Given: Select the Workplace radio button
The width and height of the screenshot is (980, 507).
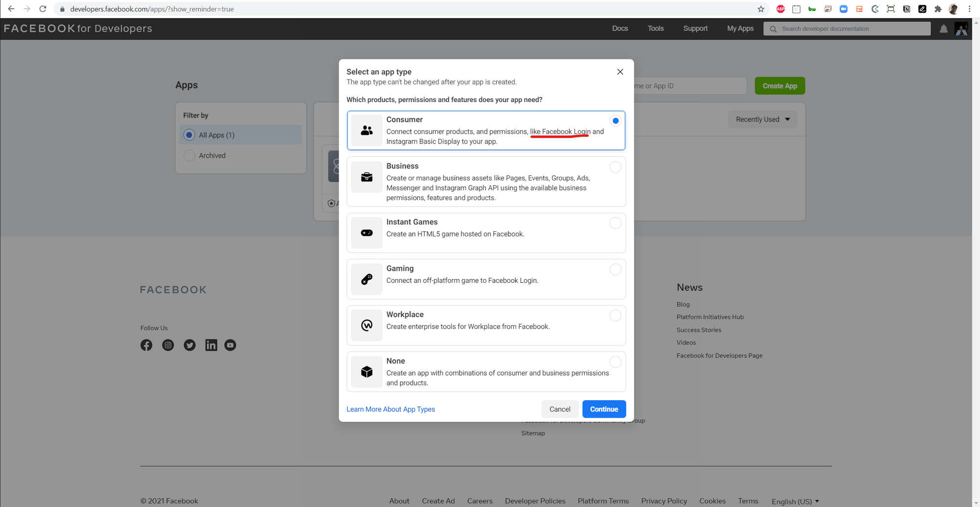Looking at the screenshot, I should (615, 315).
